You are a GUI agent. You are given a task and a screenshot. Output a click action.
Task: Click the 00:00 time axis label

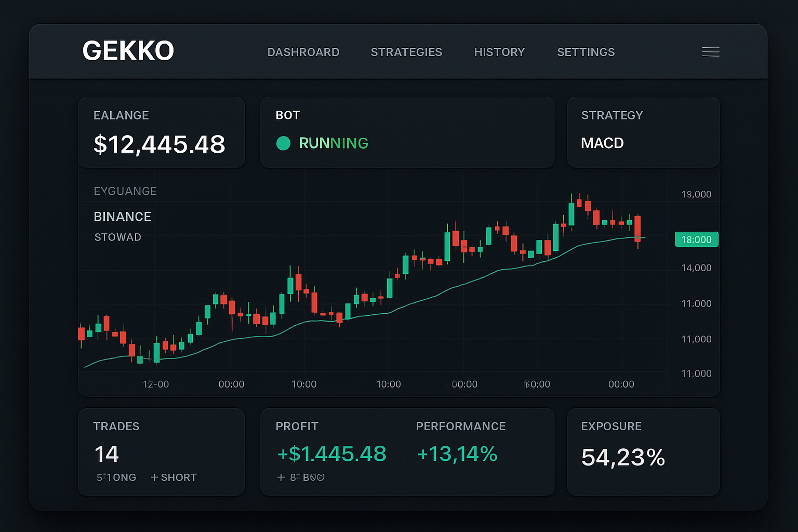click(x=231, y=384)
